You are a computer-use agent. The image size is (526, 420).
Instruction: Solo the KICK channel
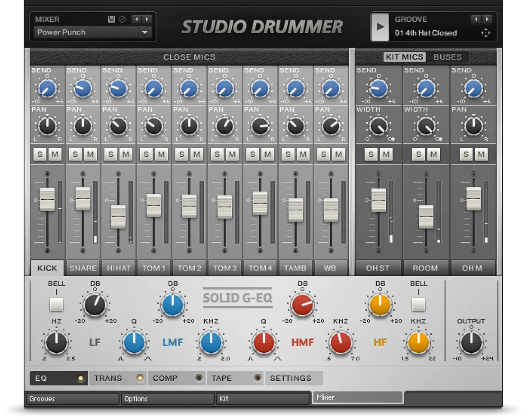pyautogui.click(x=40, y=154)
